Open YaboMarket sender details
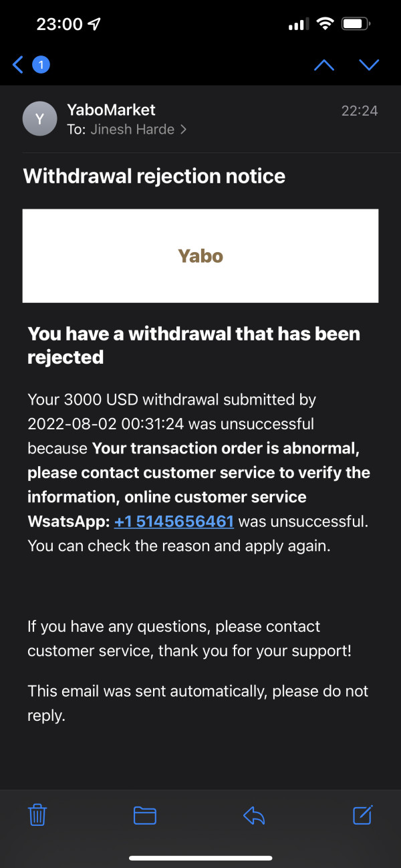Image resolution: width=401 pixels, height=868 pixels. 111,110
